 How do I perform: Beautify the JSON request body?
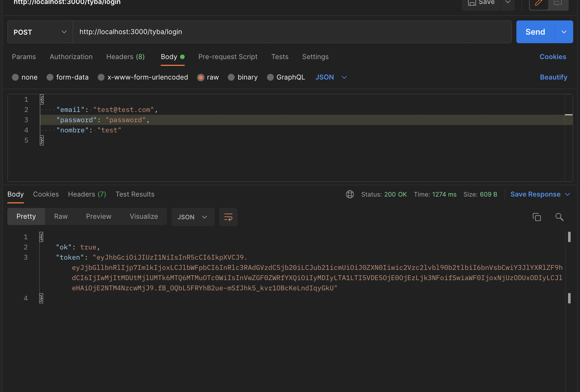click(x=553, y=77)
